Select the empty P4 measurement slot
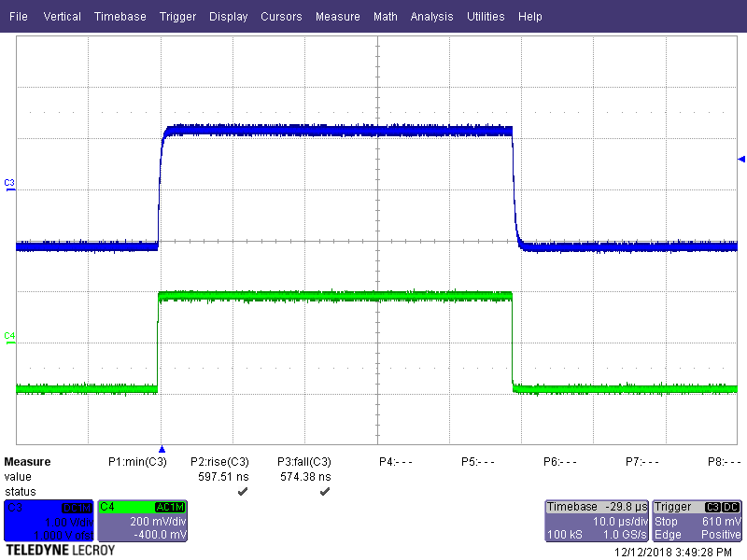The height and width of the screenshot is (560, 747). click(395, 462)
